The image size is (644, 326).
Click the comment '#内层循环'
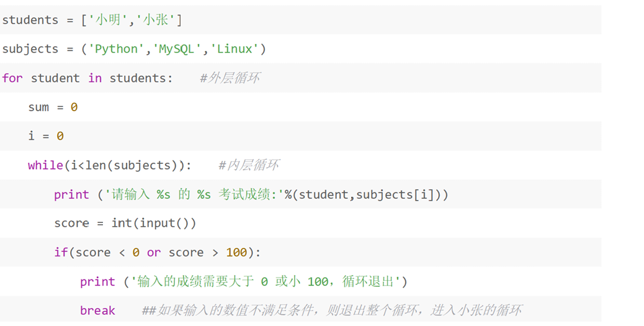pyautogui.click(x=249, y=165)
